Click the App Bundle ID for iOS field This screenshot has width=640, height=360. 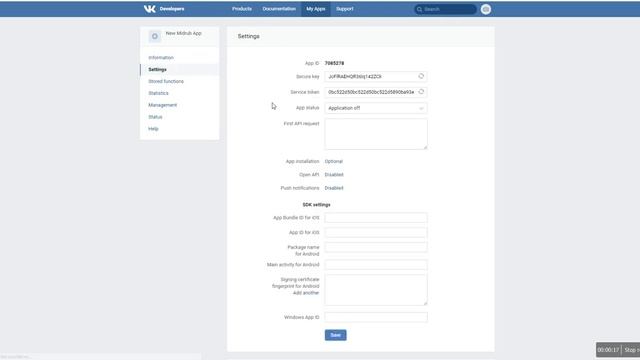coord(376,218)
